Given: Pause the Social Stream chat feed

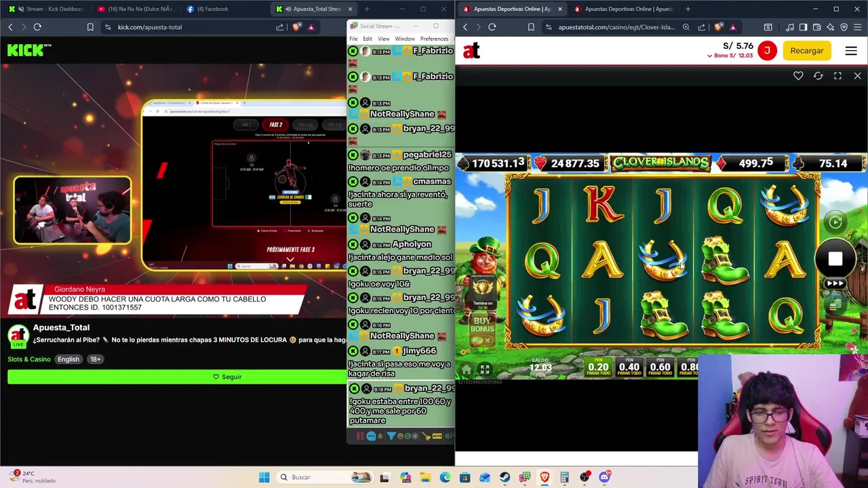Looking at the screenshot, I should (x=360, y=436).
